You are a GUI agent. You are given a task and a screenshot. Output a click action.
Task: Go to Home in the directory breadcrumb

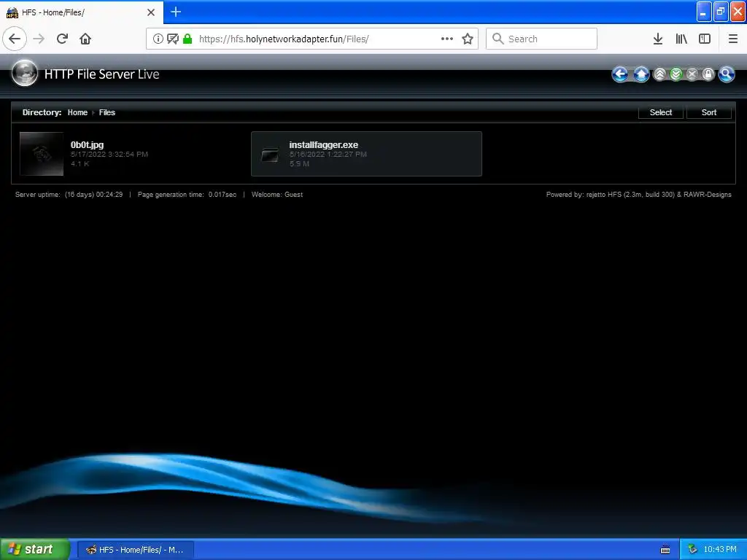click(x=77, y=112)
